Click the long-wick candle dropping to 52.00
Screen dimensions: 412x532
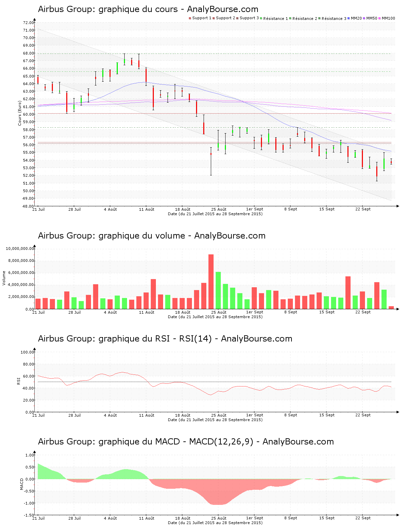tap(211, 161)
